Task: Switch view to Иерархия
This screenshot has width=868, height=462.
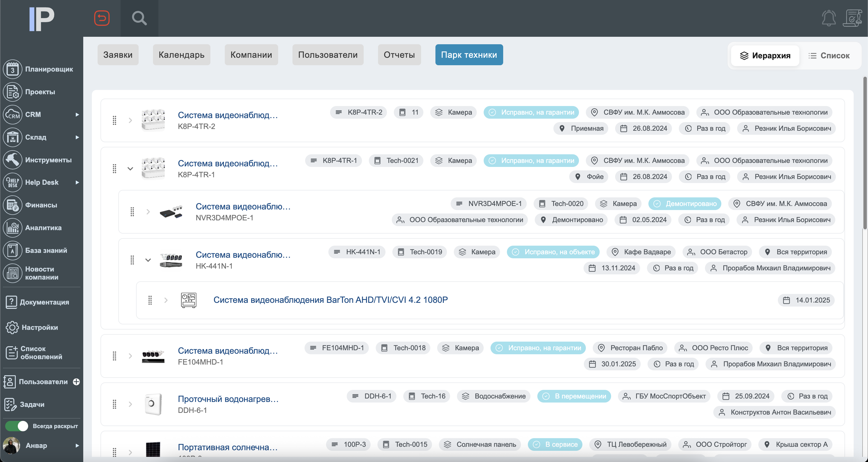Action: coord(765,56)
